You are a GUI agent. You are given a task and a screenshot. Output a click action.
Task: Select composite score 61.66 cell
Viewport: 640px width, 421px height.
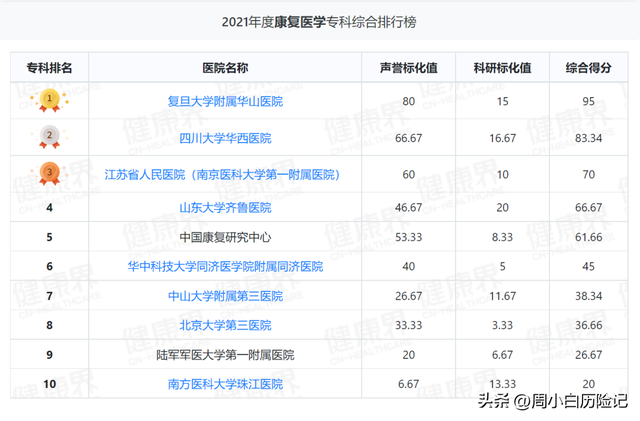click(x=588, y=237)
